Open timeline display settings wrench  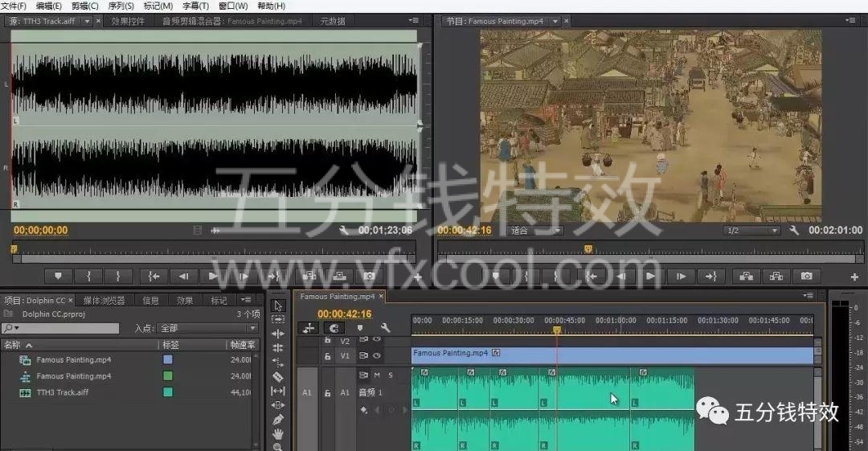(x=385, y=328)
